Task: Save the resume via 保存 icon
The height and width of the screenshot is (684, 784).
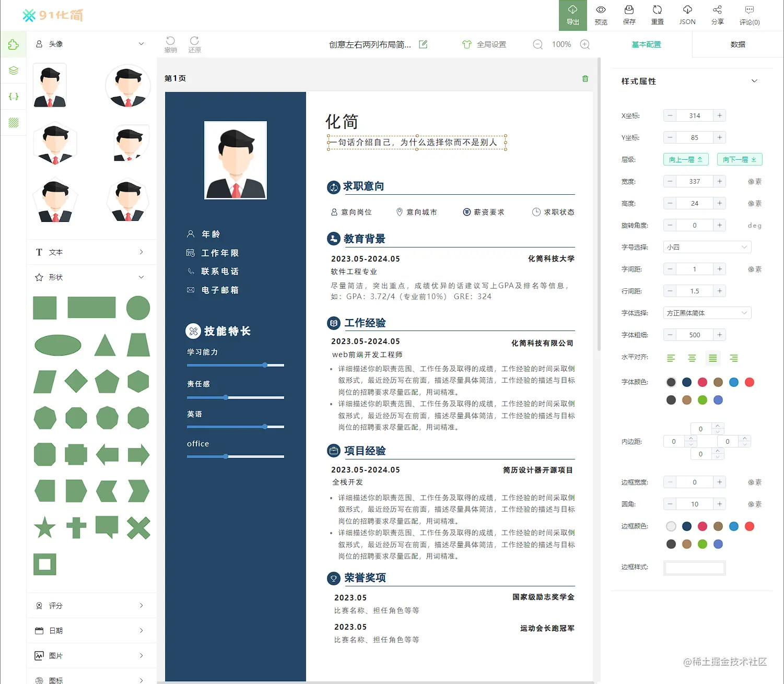Action: click(x=629, y=15)
